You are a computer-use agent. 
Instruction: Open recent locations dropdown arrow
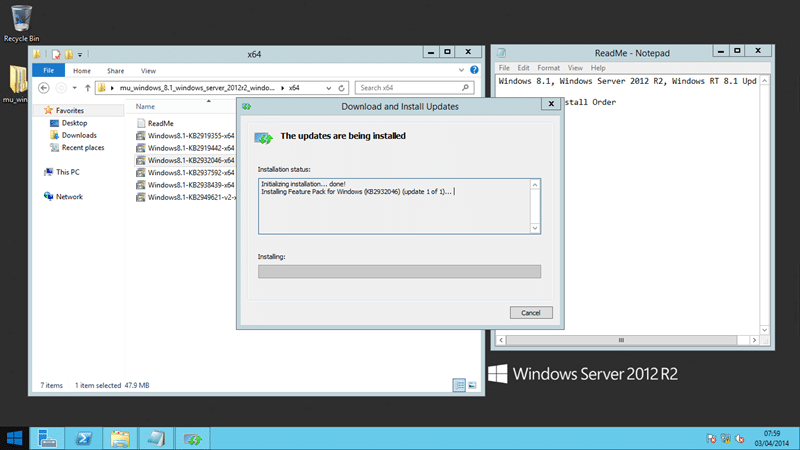(x=74, y=88)
